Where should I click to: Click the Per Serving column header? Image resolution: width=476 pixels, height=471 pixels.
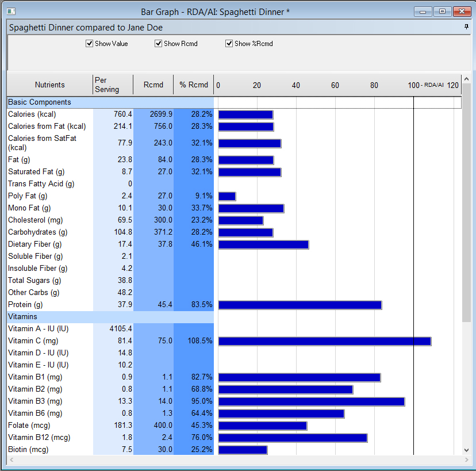tap(113, 85)
